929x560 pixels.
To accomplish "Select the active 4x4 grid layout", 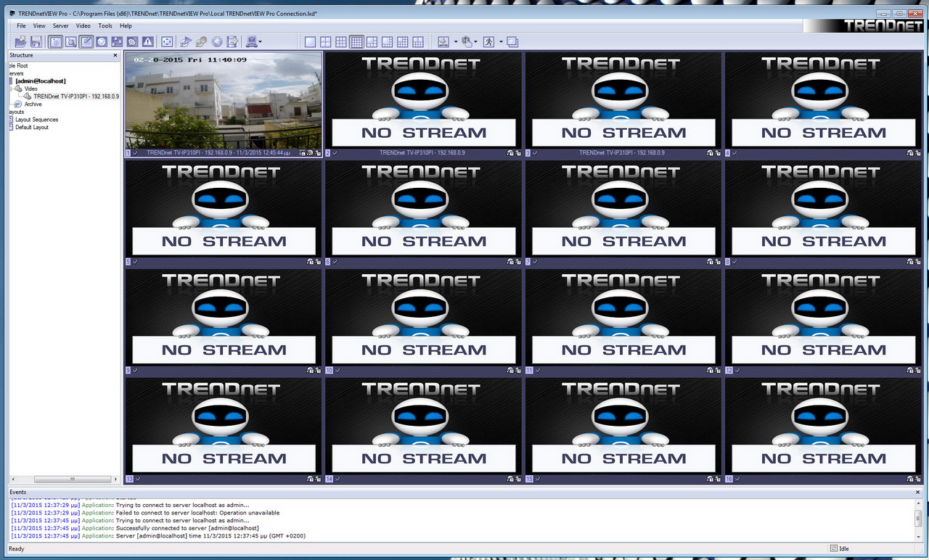I will tap(356, 42).
